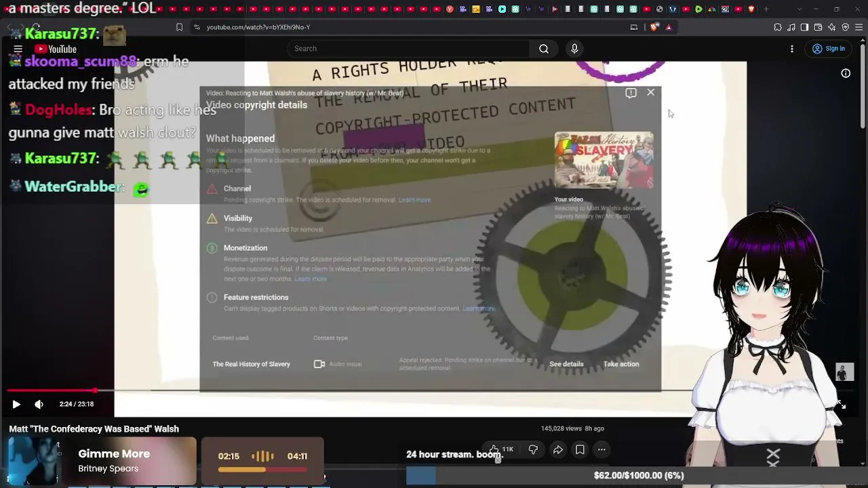Open the YouTube guide hamburger menu

pyautogui.click(x=18, y=49)
